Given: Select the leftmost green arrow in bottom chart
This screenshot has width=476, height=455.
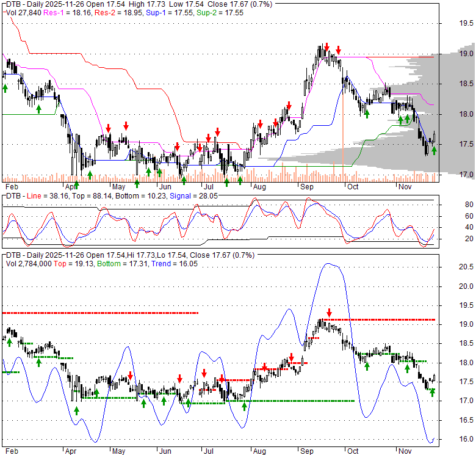Looking at the screenshot, I should 10,342.
